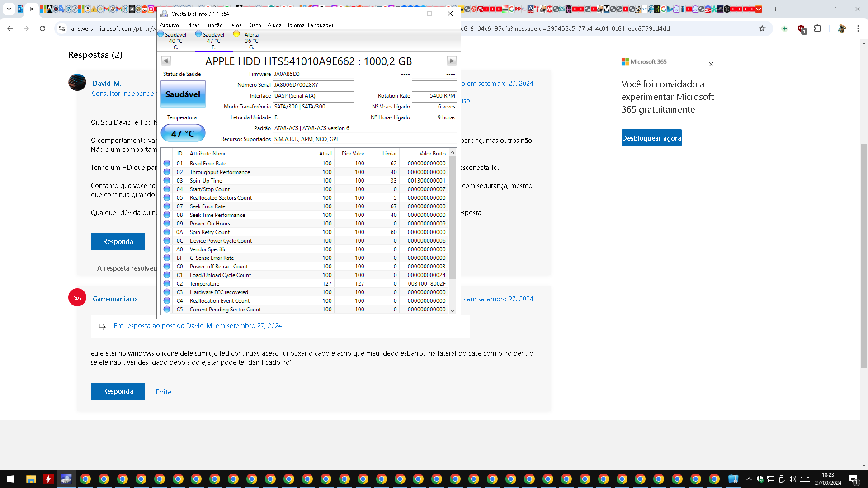The image size is (868, 488).
Task: Click Edite link under reply
Action: point(163,392)
